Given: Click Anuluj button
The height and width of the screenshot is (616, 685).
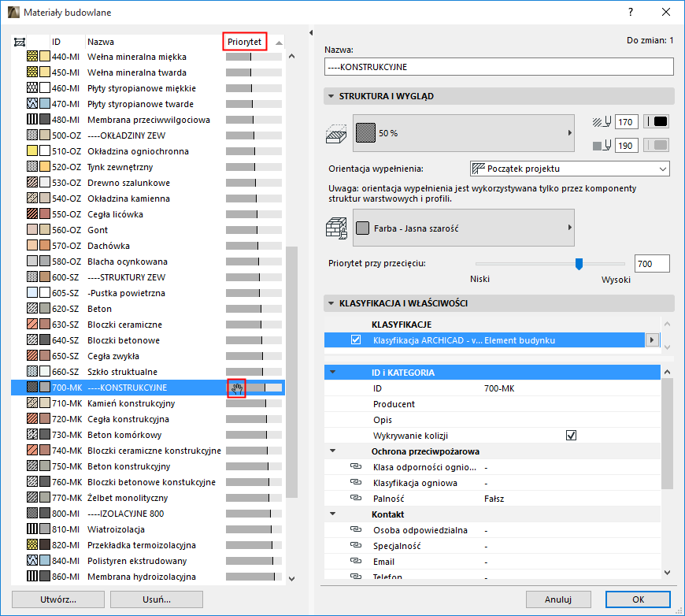Looking at the screenshot, I should pyautogui.click(x=558, y=599).
